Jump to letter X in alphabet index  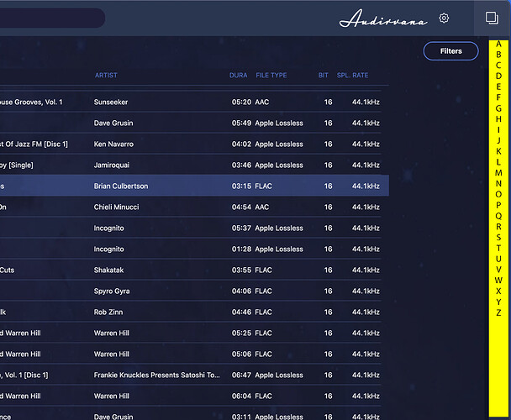(x=498, y=291)
